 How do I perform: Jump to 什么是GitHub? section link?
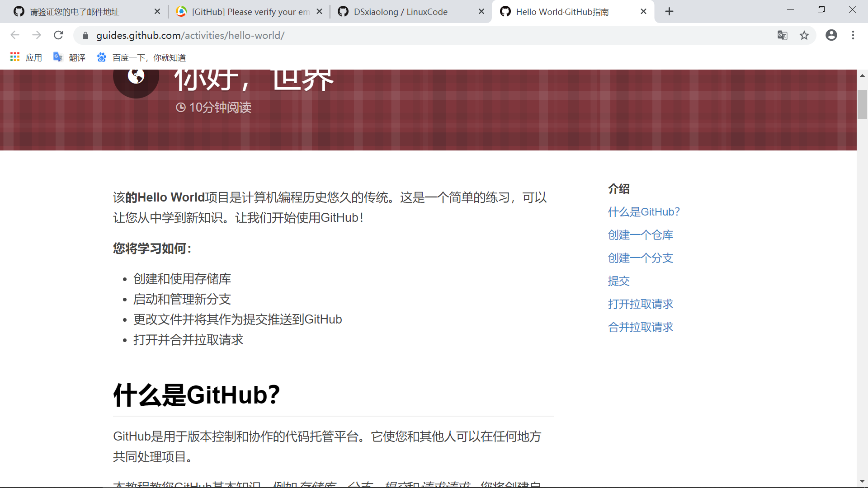pyautogui.click(x=644, y=212)
